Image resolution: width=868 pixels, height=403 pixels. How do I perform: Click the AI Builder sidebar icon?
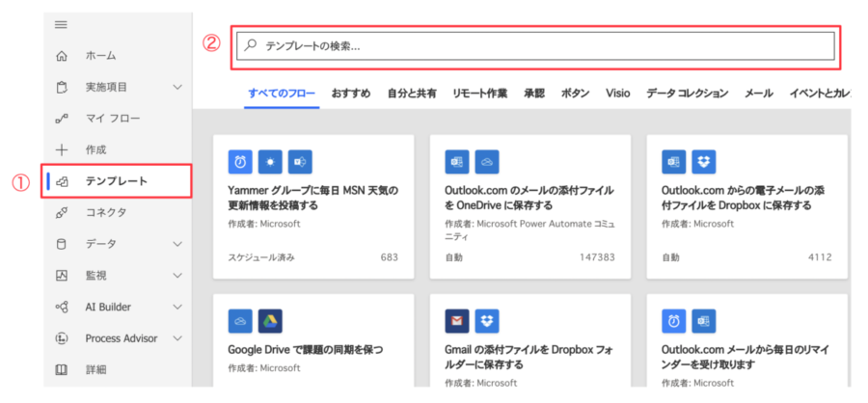tap(62, 307)
